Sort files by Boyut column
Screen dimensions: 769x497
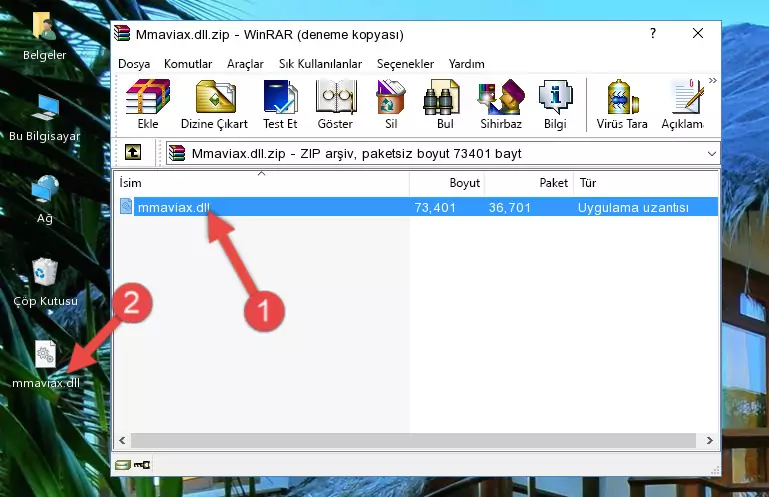447,183
